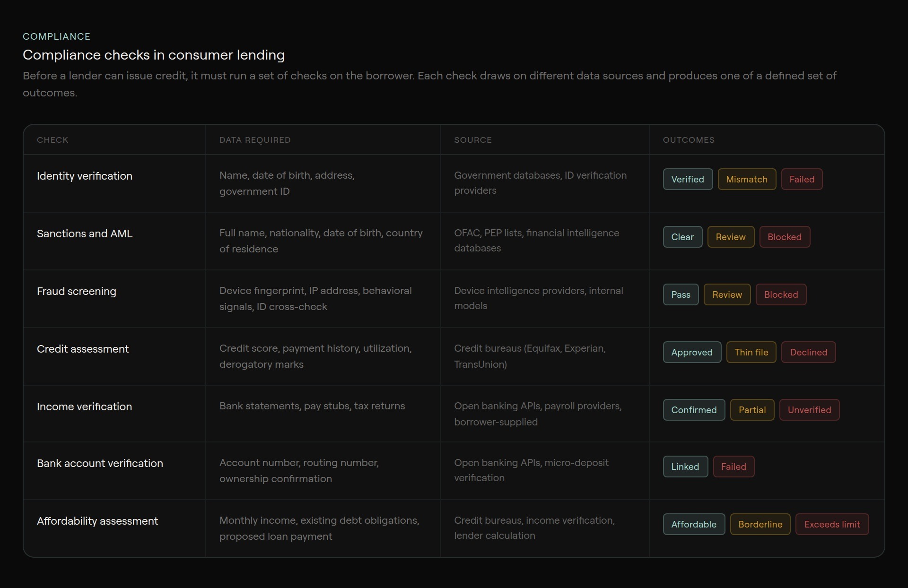This screenshot has width=908, height=588.
Task: Click the Unverified badge
Action: 809,410
